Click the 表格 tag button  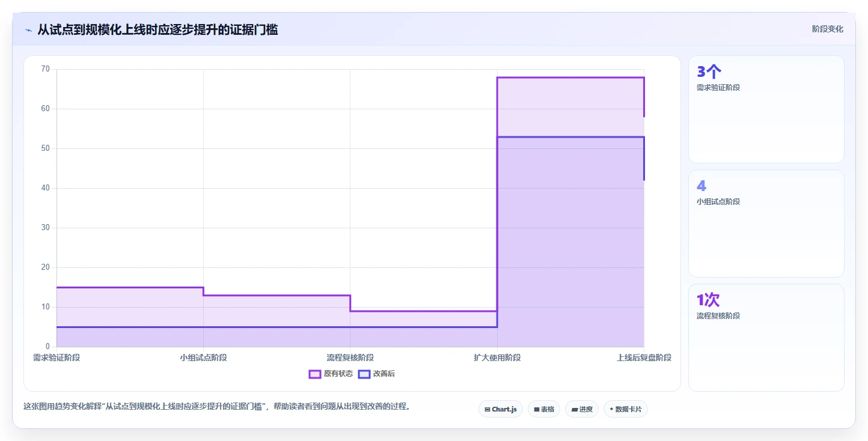coord(544,409)
